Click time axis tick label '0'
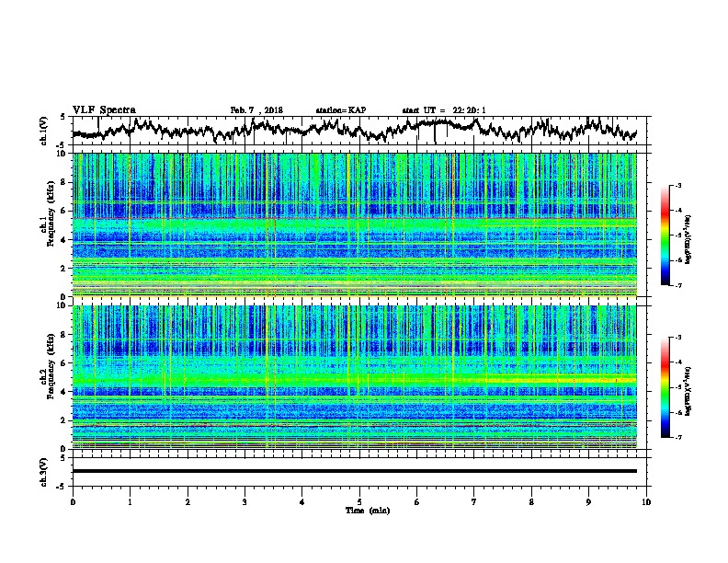Screen dimensions: 728x563 (73, 502)
